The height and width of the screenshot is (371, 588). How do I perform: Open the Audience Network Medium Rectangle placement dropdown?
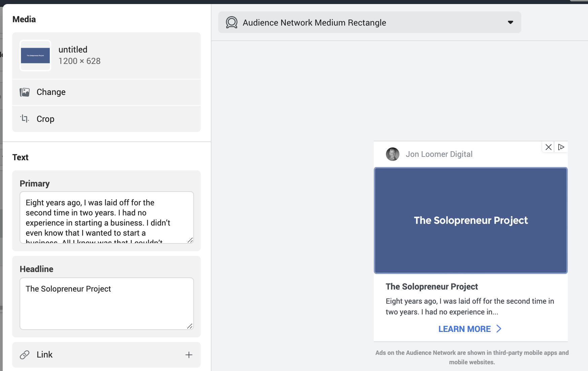[369, 22]
